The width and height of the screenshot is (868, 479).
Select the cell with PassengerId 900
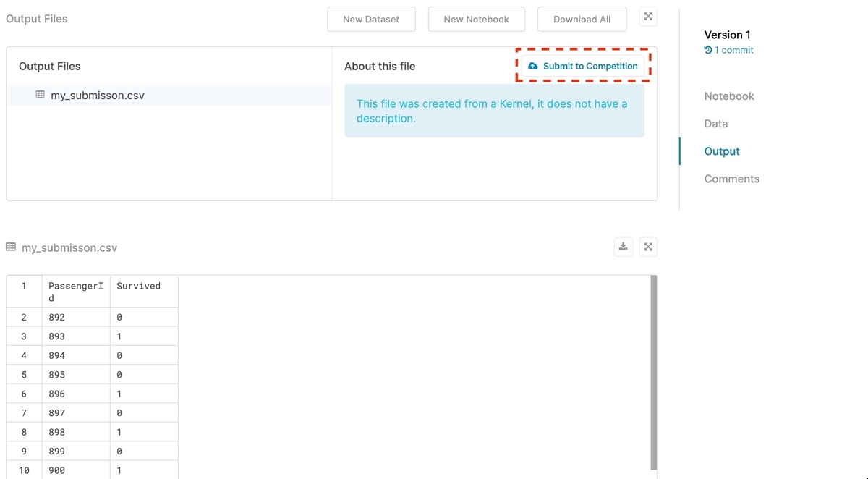76,470
